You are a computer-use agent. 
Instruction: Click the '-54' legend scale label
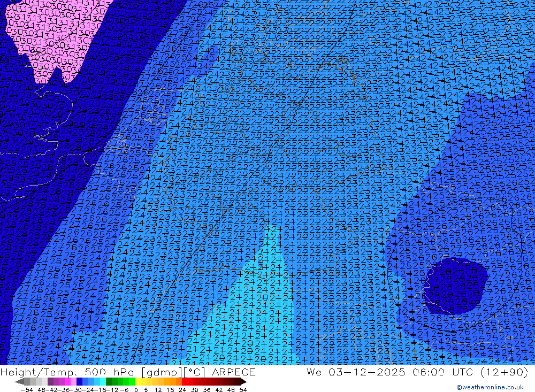tap(27, 390)
